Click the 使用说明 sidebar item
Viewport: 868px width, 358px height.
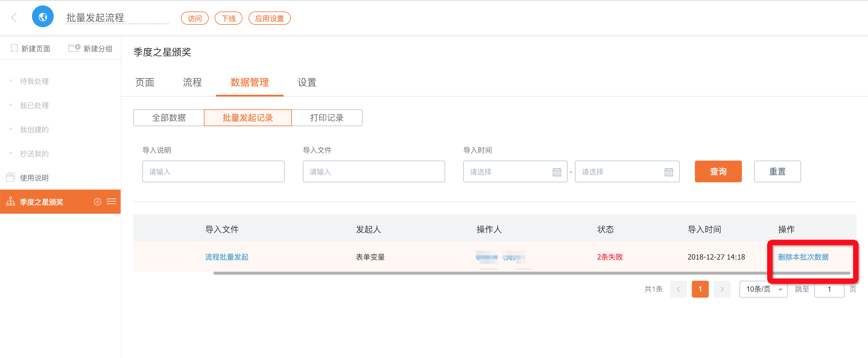(34, 178)
